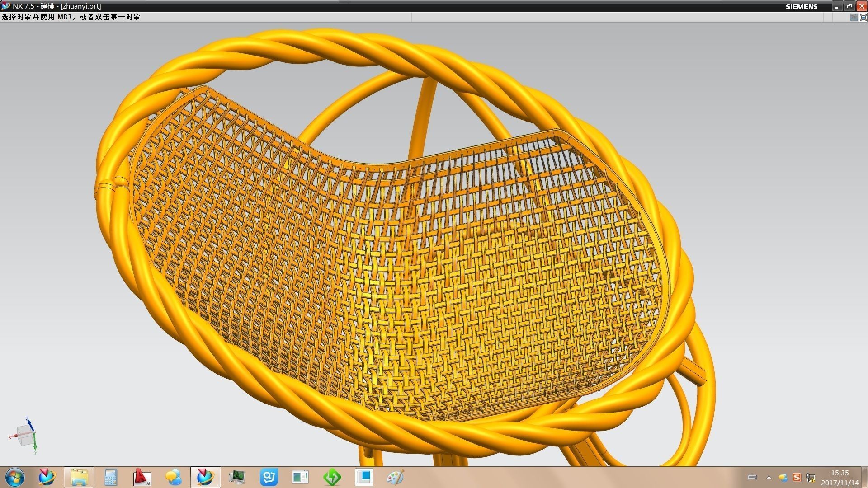Minimize the NX 7.5 window

[x=837, y=6]
